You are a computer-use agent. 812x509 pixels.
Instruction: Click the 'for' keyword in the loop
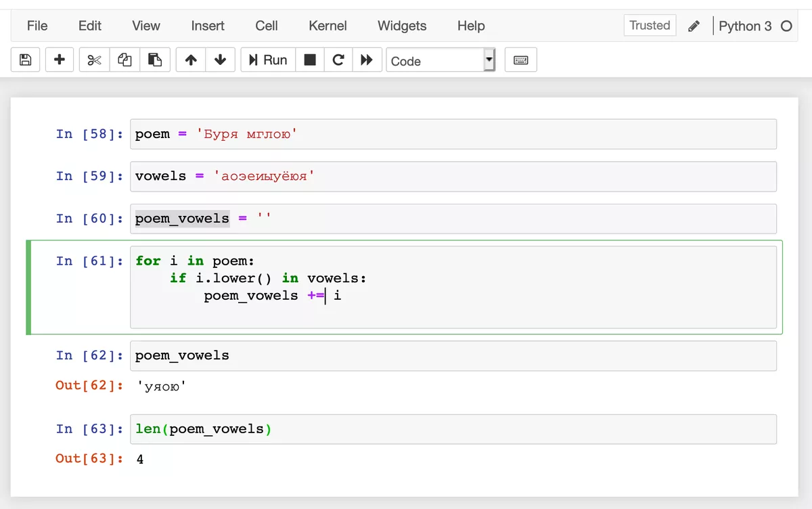point(148,261)
